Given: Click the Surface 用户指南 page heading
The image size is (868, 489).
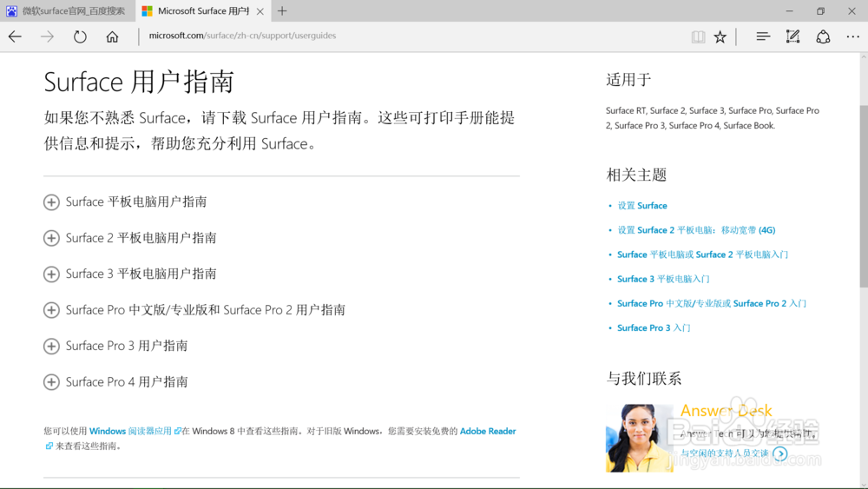Looking at the screenshot, I should click(139, 82).
